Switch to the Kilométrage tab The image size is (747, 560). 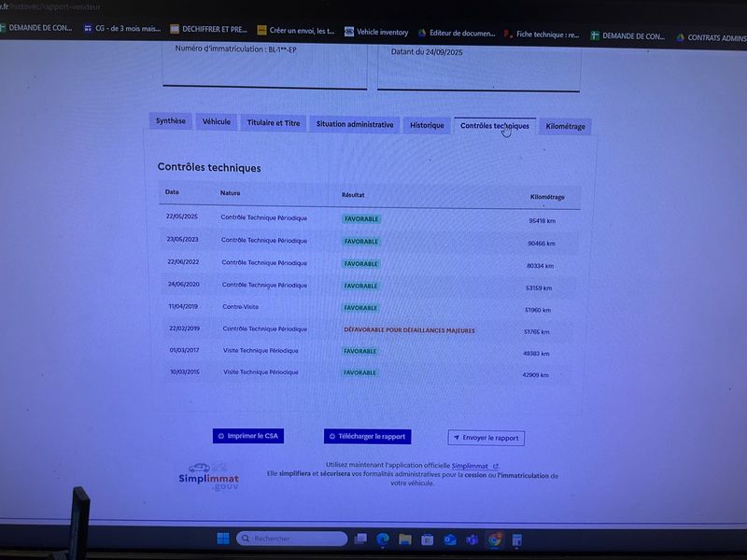(x=566, y=127)
